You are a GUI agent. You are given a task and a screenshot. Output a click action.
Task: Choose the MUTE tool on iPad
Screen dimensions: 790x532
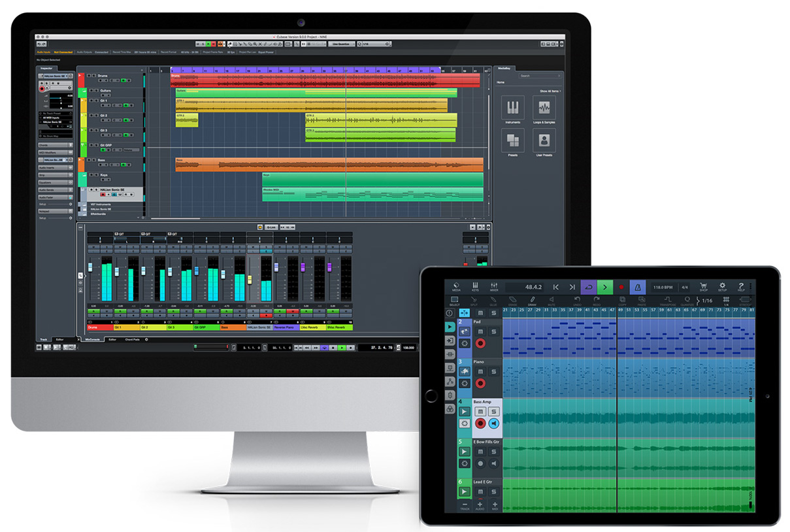[x=551, y=301]
